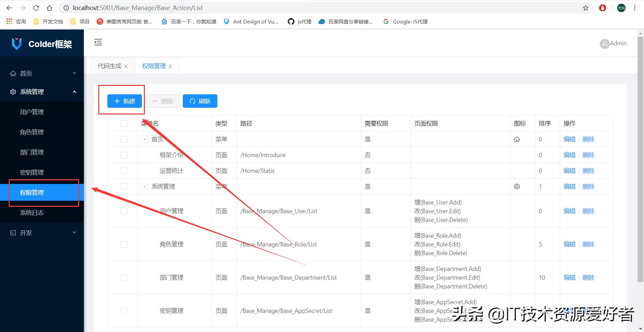The height and width of the screenshot is (332, 644).
Task: Click the Admin avatar icon
Action: 604,44
